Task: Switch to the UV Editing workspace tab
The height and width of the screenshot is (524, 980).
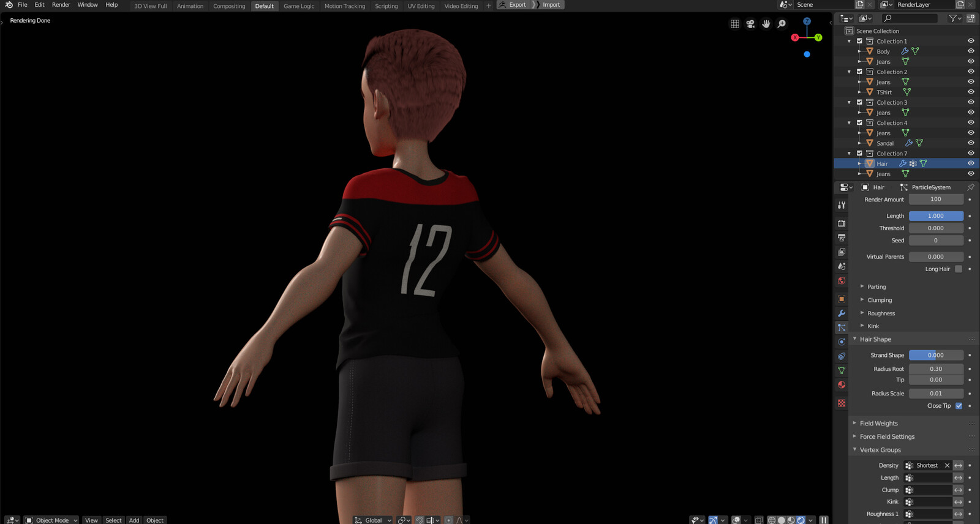Action: pyautogui.click(x=421, y=6)
